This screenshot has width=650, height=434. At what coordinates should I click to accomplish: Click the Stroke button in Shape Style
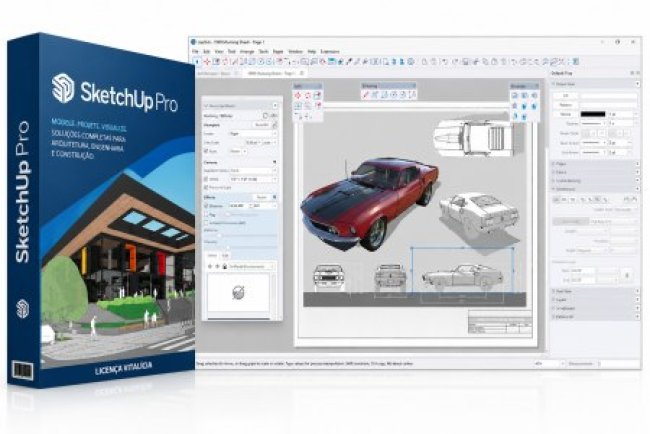565,114
